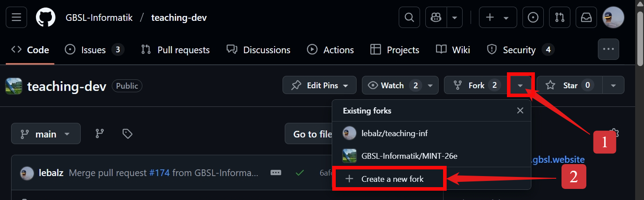Select Create a new fork
The width and height of the screenshot is (644, 200).
coord(388,179)
